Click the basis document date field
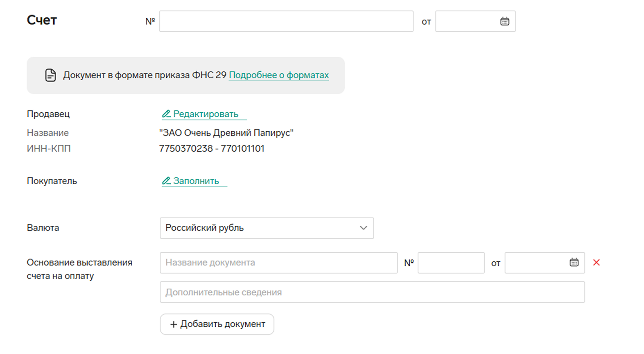Viewport: 644px width, 354px height. point(536,263)
